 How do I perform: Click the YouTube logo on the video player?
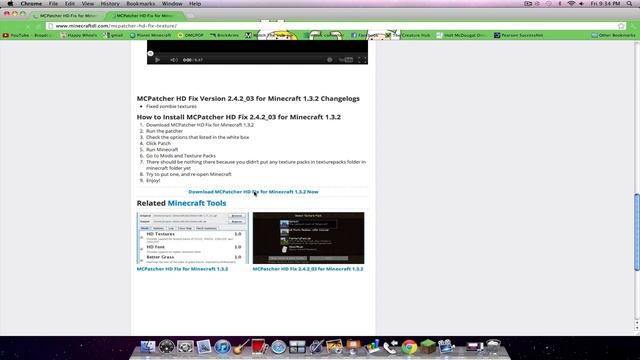(x=346, y=60)
